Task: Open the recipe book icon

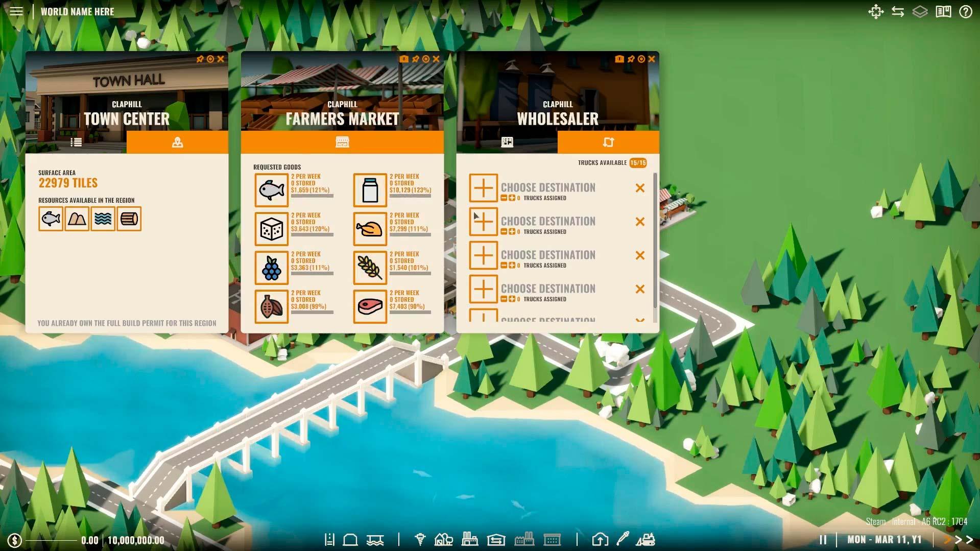Action: coord(943,11)
